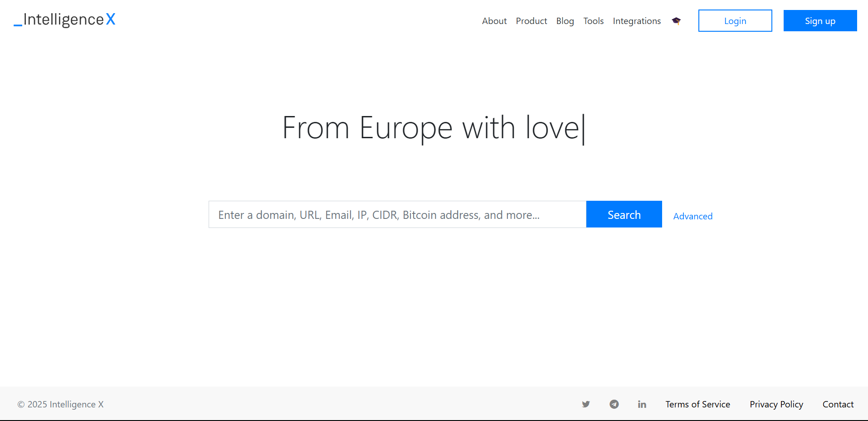Open the Privacy Policy link
This screenshot has height=421, width=868.
click(x=776, y=404)
